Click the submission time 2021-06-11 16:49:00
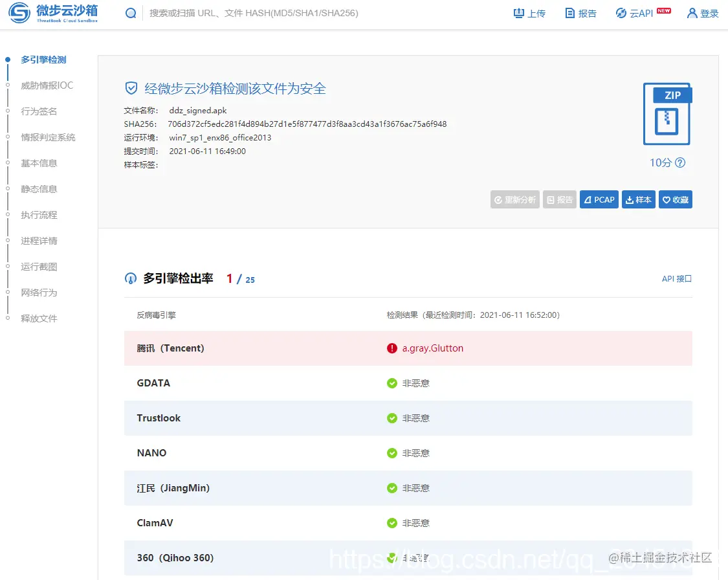The height and width of the screenshot is (580, 728). pos(208,151)
